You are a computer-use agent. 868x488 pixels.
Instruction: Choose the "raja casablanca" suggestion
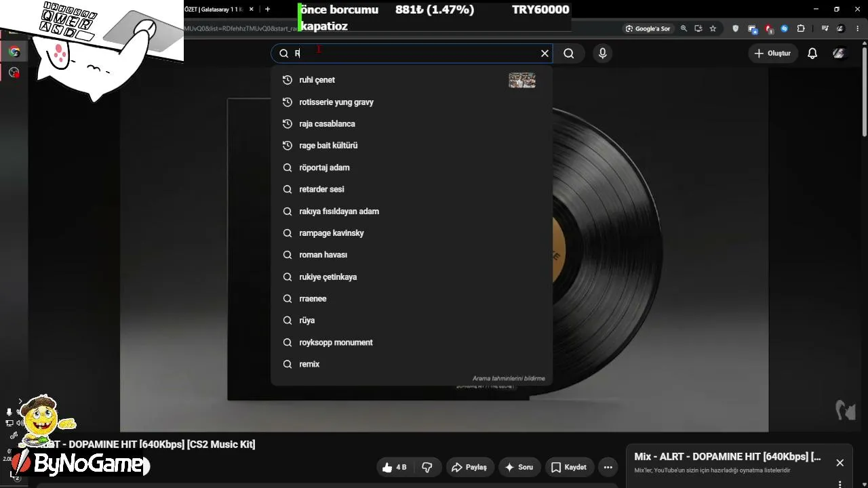tap(411, 124)
